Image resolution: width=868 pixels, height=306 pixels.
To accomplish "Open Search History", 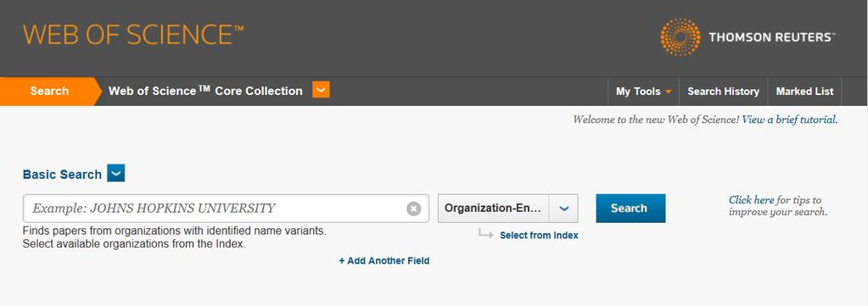I will (x=723, y=92).
